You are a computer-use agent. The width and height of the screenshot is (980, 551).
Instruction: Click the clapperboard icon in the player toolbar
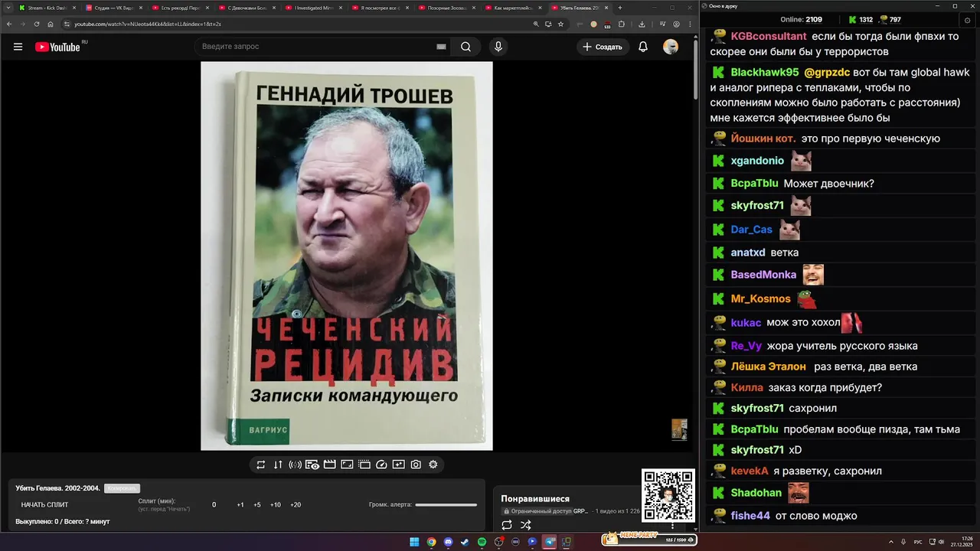click(x=330, y=465)
